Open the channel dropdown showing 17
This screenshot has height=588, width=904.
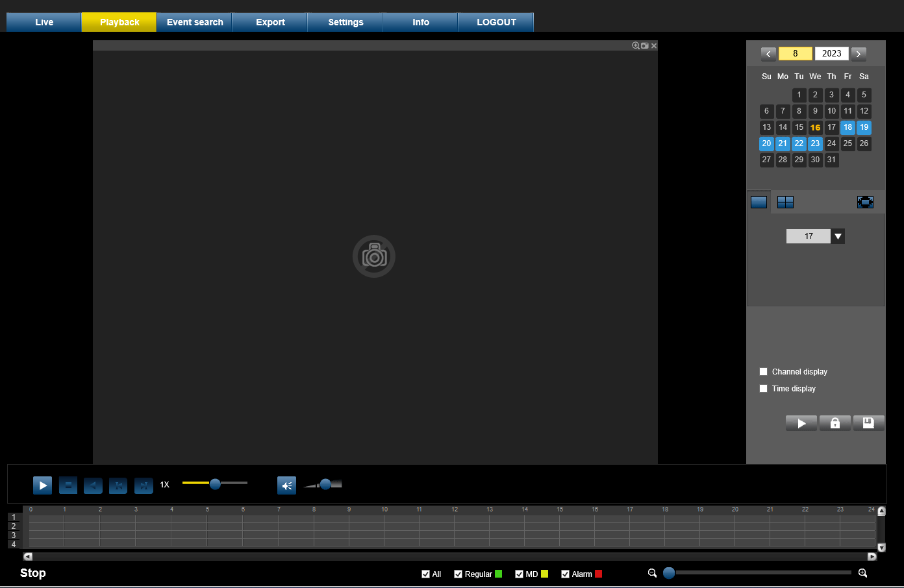838,236
